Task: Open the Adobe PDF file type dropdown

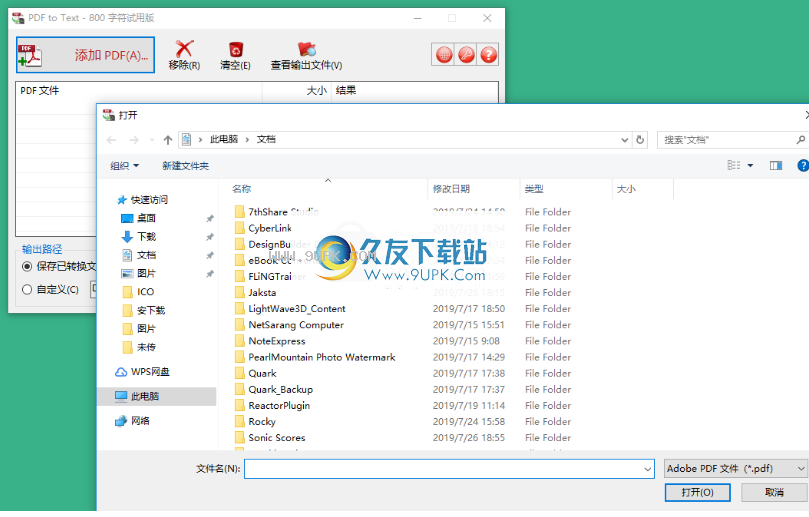Action: 735,468
